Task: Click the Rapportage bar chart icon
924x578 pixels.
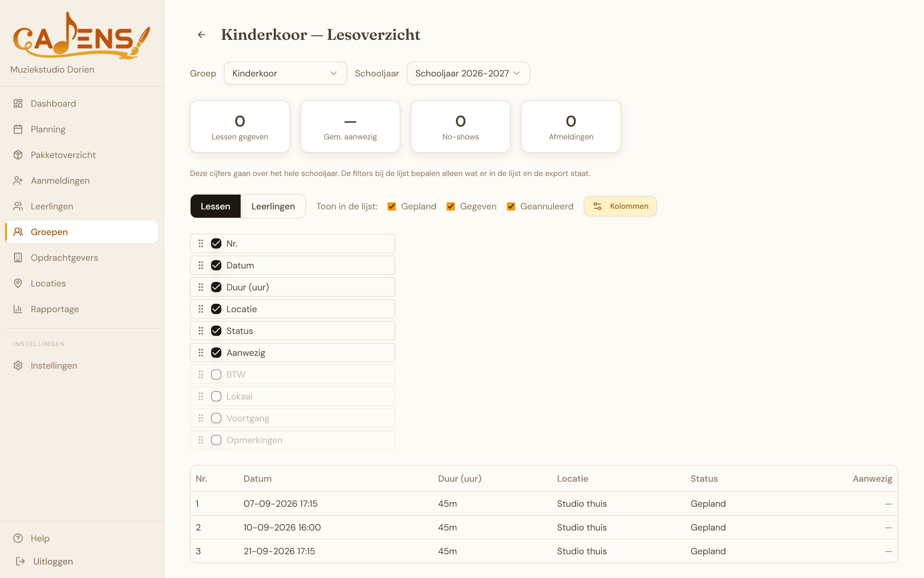Action: 18,309
